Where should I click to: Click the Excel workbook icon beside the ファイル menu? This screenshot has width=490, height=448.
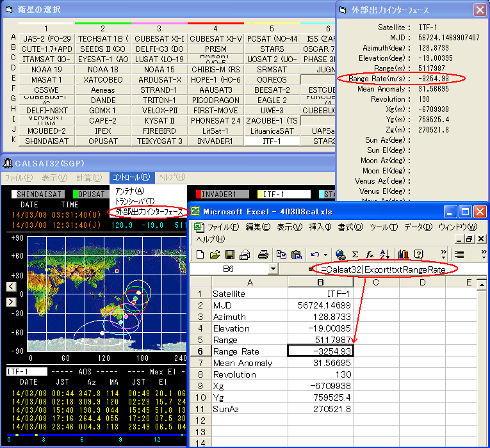(199, 227)
